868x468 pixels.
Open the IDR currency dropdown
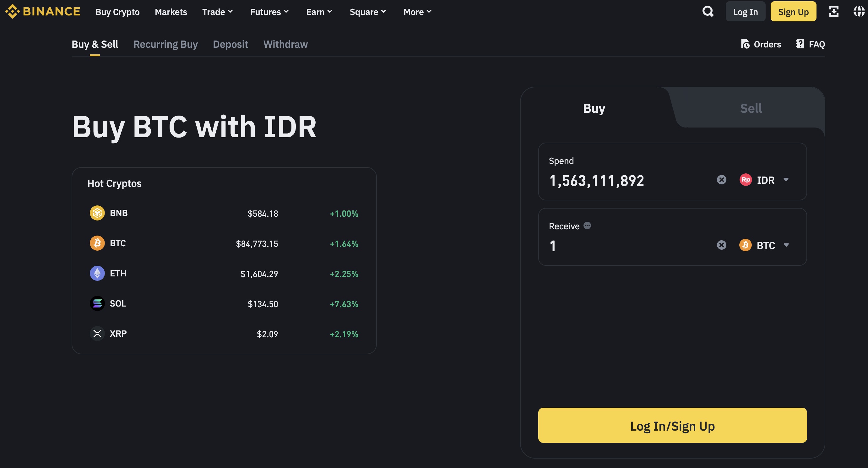(x=765, y=180)
